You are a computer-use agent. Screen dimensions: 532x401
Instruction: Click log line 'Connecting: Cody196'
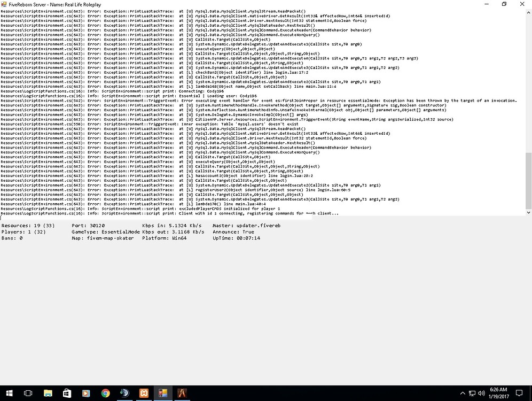click(112, 91)
